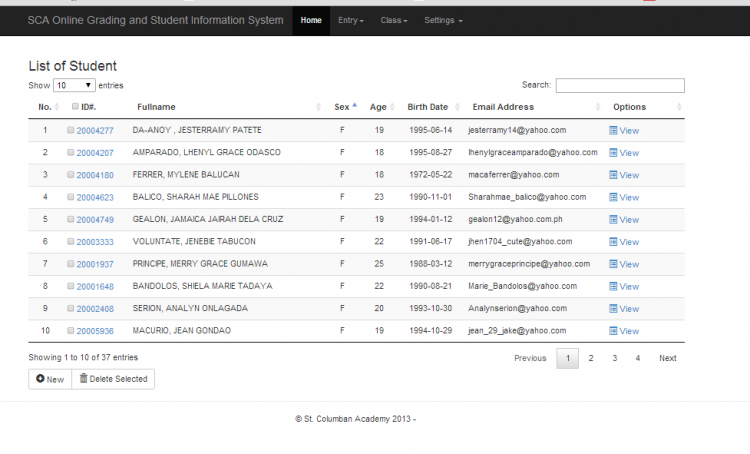Tick the select-all checkbox in ID# header
This screenshot has height=454, width=750.
pyautogui.click(x=76, y=107)
